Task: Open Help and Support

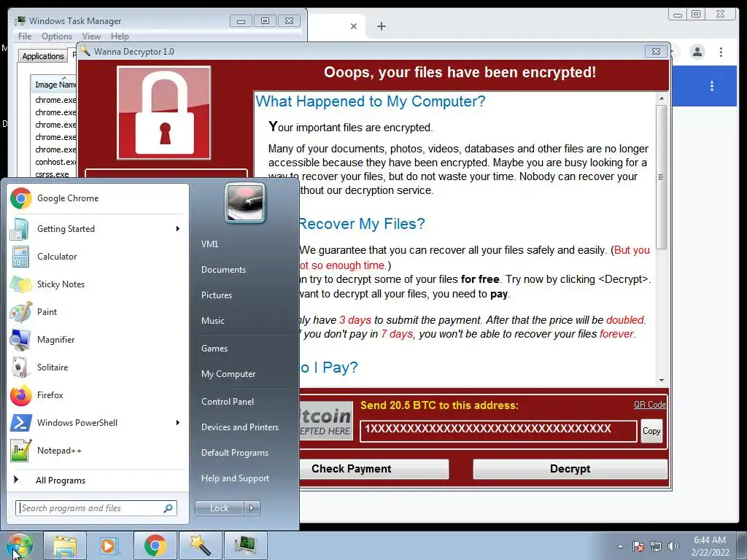Action: 235,478
